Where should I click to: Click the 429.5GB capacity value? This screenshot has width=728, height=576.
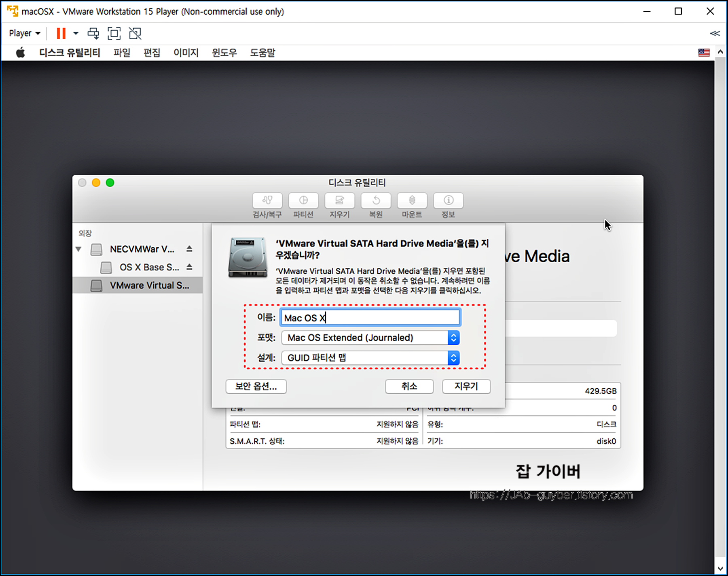point(601,391)
